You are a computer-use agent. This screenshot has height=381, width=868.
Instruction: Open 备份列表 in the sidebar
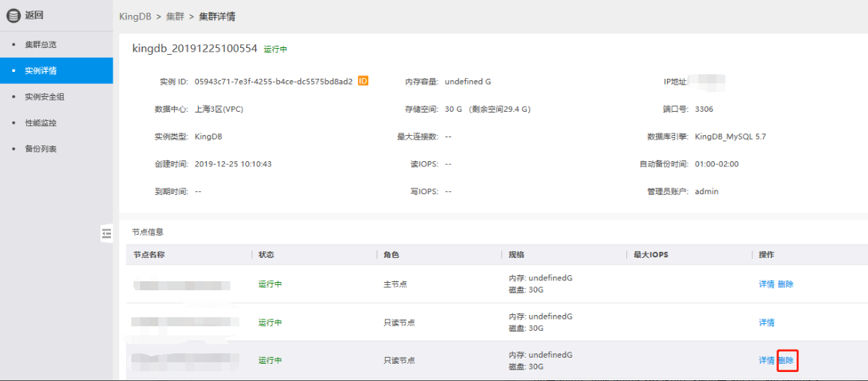[x=41, y=148]
